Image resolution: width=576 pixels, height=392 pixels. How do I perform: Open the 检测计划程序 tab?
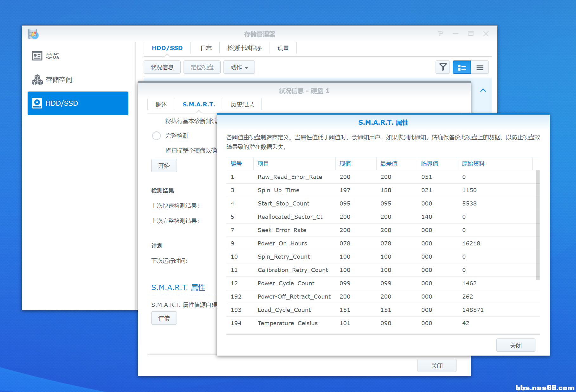[x=244, y=48]
